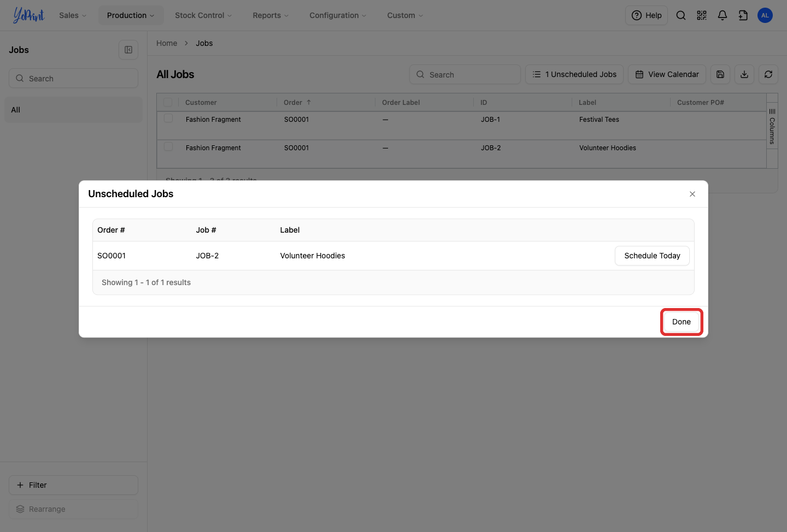Click the download jobs icon

coord(744,74)
